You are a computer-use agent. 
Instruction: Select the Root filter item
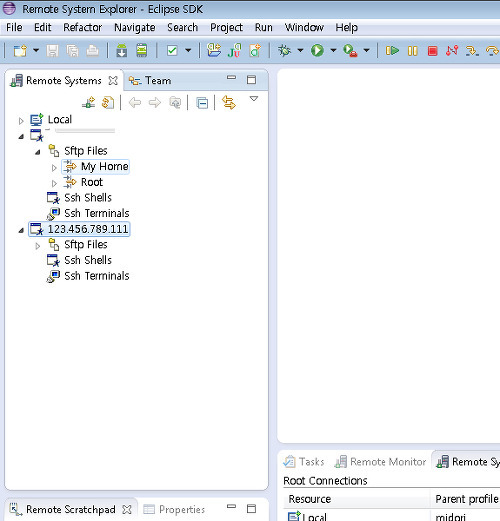click(x=92, y=182)
